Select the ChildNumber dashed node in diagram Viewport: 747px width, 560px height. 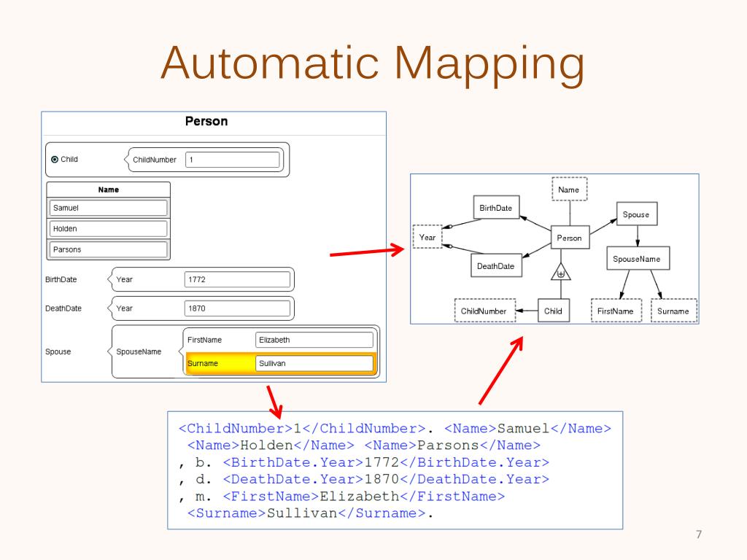[x=484, y=311]
